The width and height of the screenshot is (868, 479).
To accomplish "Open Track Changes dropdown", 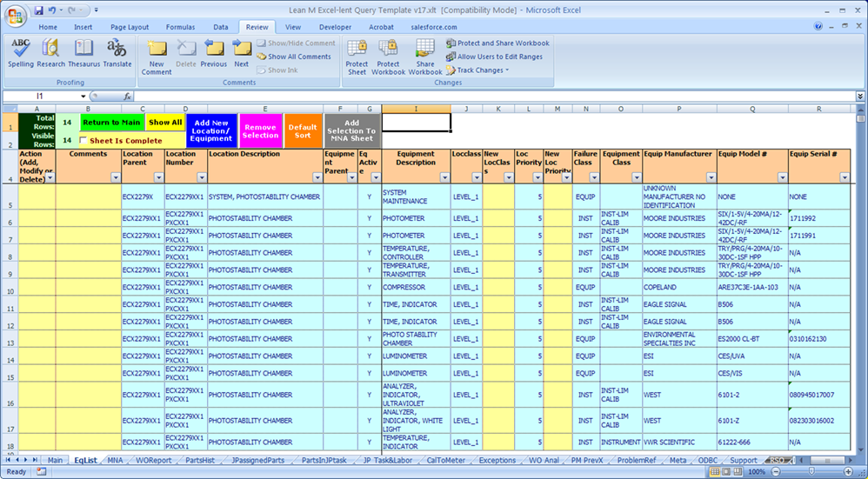I will point(477,70).
